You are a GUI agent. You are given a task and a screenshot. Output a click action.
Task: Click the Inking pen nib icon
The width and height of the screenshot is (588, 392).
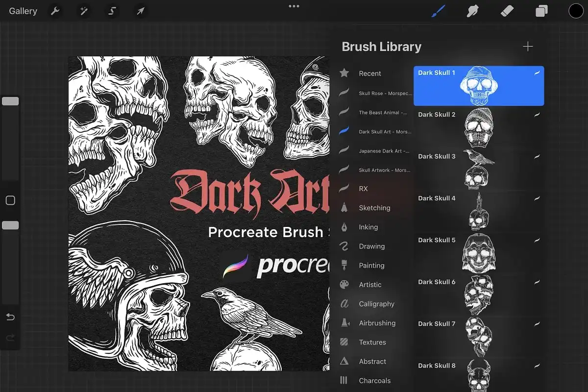pos(344,227)
